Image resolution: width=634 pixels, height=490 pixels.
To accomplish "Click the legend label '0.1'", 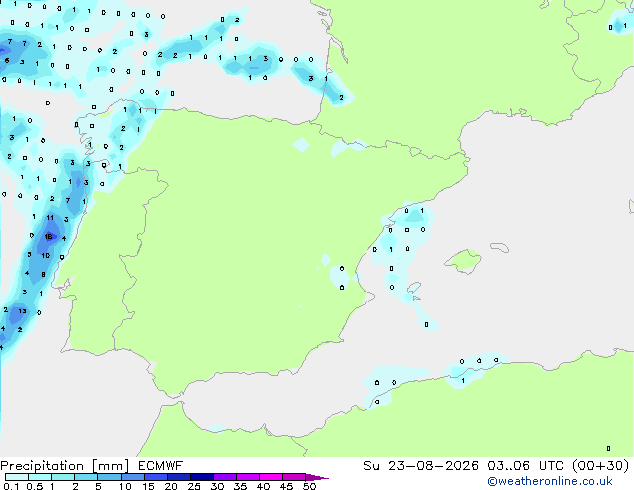I will (11, 486).
